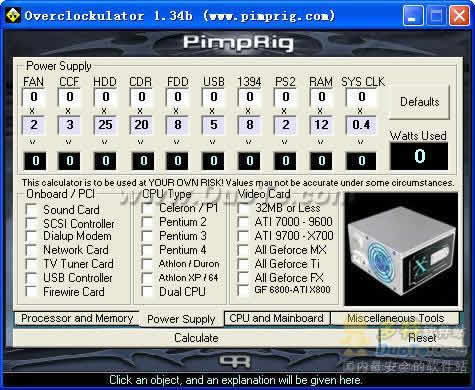The image size is (475, 390).
Task: Switch to the Power Supply tab
Action: point(181,319)
